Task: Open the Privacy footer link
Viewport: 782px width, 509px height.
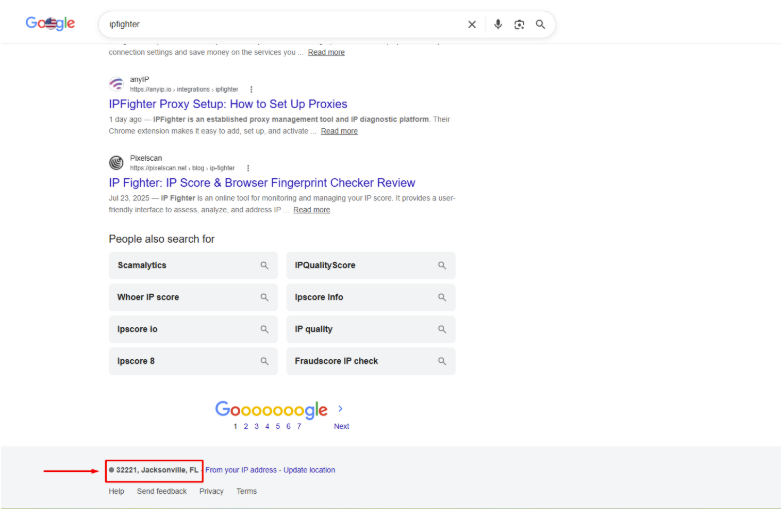Action: (211, 492)
